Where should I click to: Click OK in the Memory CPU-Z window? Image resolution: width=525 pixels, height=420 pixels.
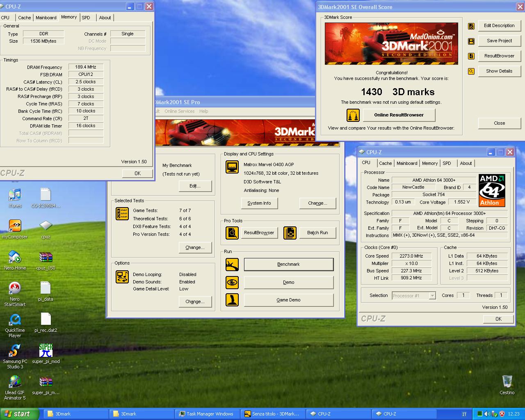click(x=138, y=173)
